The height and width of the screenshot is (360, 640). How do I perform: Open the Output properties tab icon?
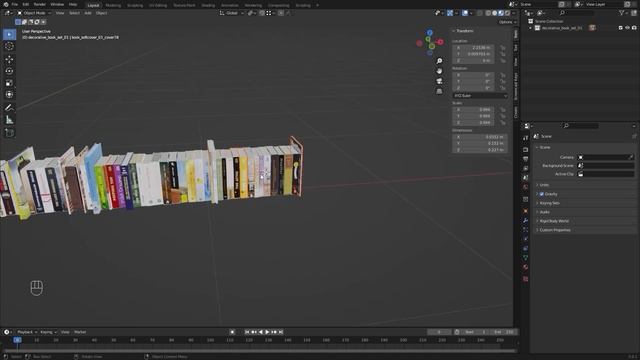tap(525, 159)
